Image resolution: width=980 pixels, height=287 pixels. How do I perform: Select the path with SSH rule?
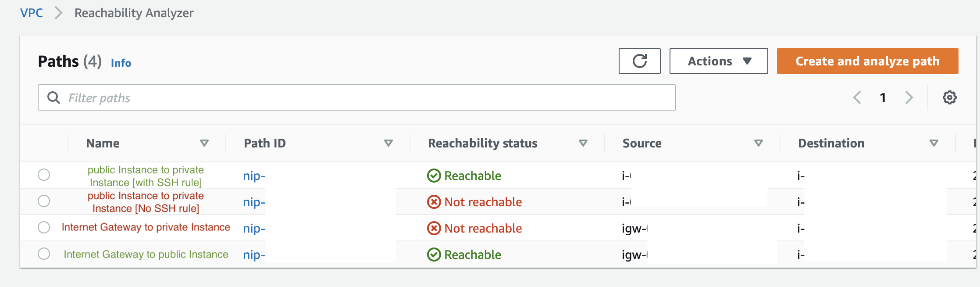[x=44, y=175]
